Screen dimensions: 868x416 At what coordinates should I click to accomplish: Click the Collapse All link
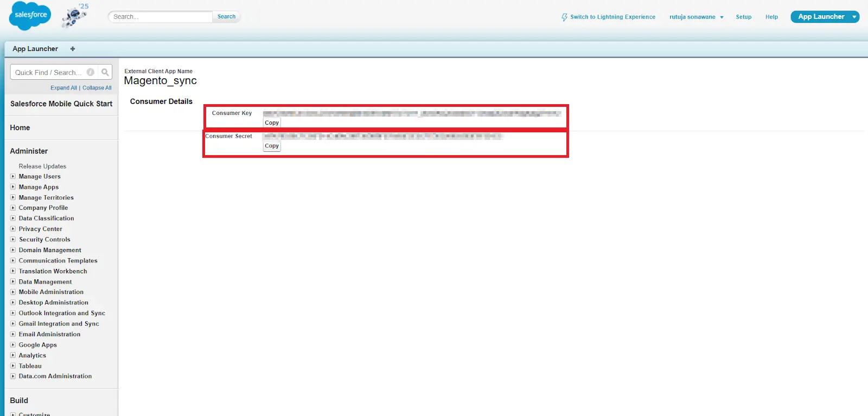tap(97, 88)
